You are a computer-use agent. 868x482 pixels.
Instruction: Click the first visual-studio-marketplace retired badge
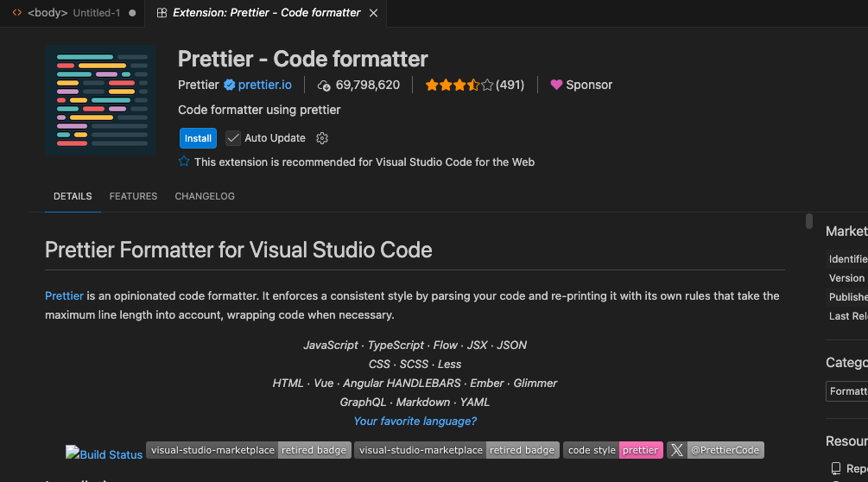[x=249, y=450]
